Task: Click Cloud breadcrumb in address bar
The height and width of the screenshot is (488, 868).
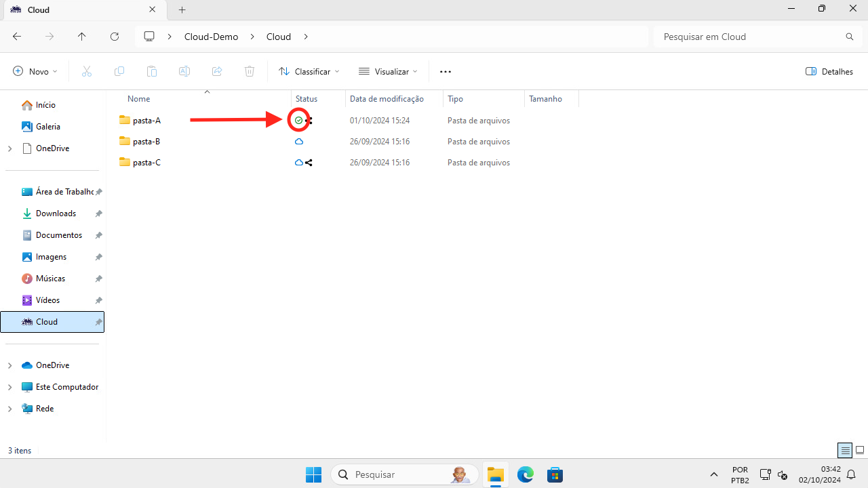Action: [279, 37]
